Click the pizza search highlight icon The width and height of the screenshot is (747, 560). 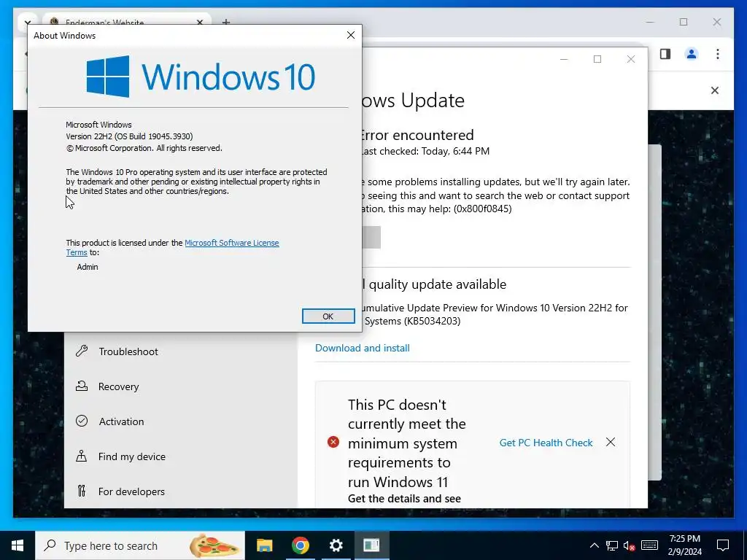click(x=214, y=545)
